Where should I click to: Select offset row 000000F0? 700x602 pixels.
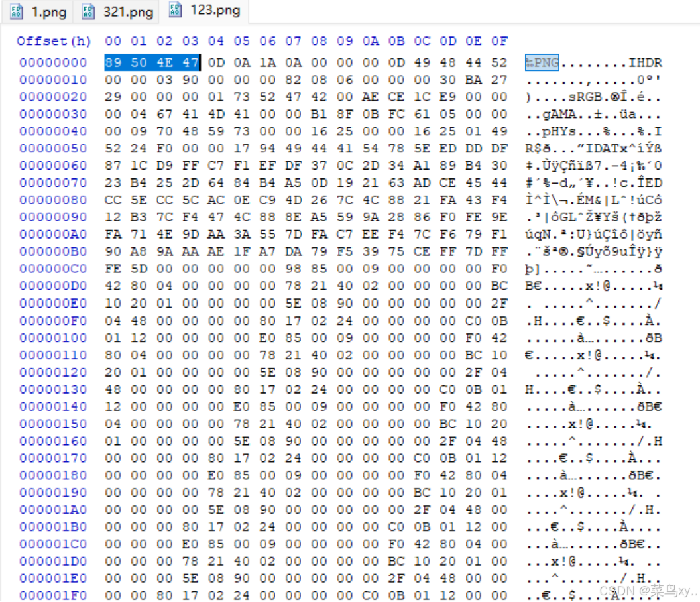[x=53, y=321]
